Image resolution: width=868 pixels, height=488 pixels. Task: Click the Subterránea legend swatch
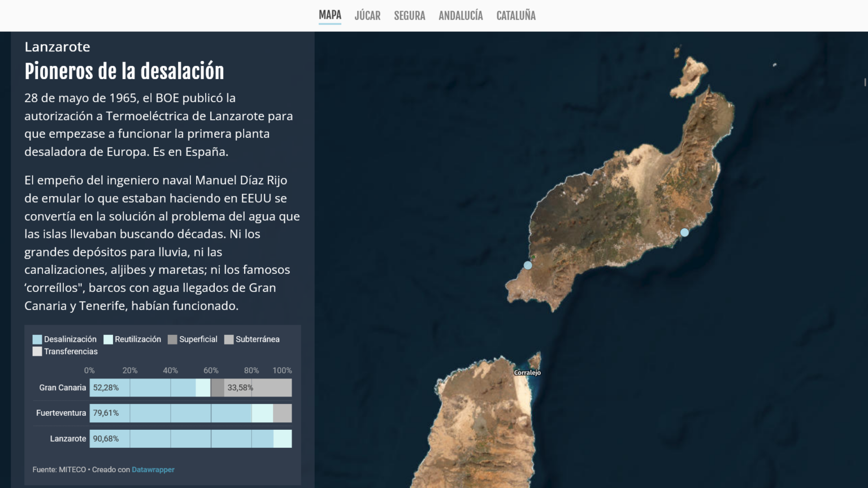[x=229, y=339]
